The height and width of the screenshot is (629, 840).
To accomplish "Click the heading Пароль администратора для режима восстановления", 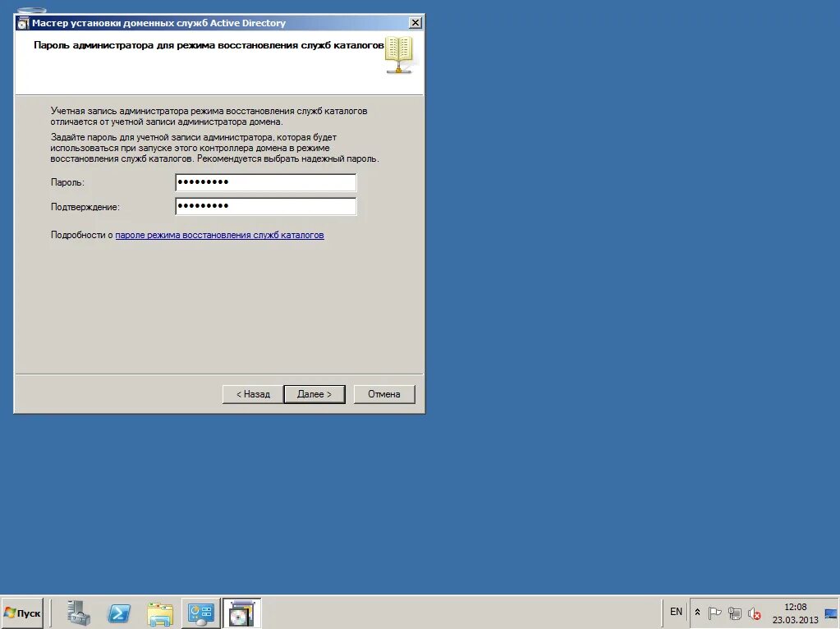I will click(209, 45).
